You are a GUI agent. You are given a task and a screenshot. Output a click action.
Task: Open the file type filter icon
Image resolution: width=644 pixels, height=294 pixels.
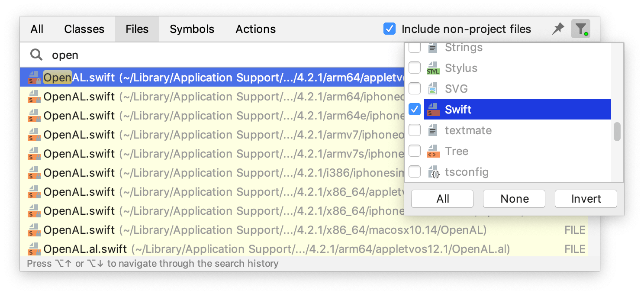(x=580, y=29)
